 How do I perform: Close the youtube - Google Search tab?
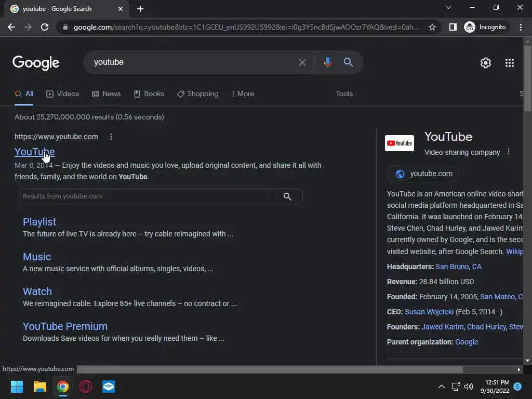[121, 9]
